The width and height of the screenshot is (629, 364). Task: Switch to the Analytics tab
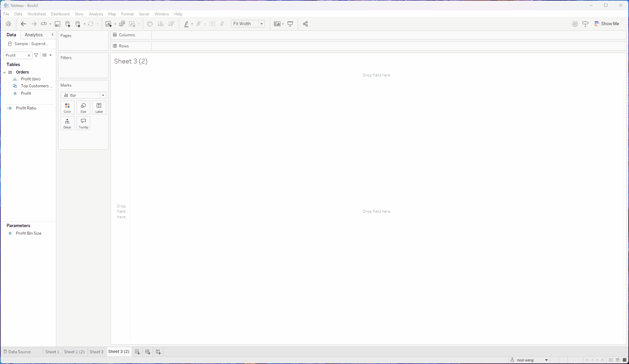pyautogui.click(x=34, y=35)
